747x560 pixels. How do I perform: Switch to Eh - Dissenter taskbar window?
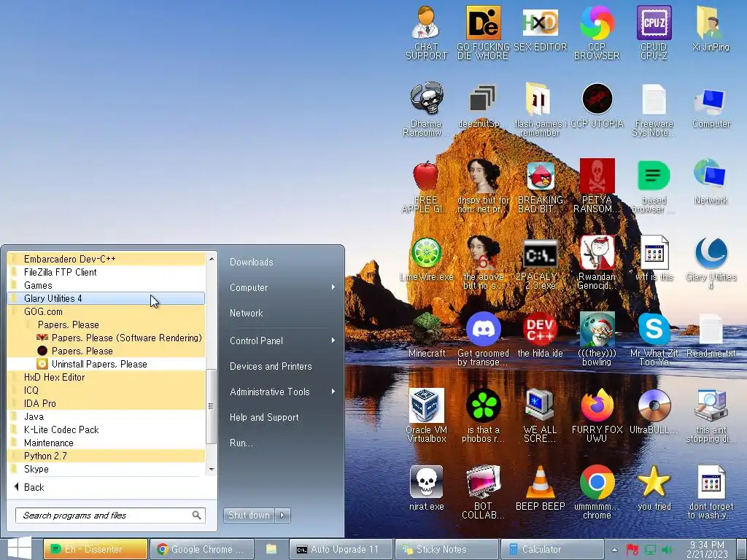click(96, 549)
